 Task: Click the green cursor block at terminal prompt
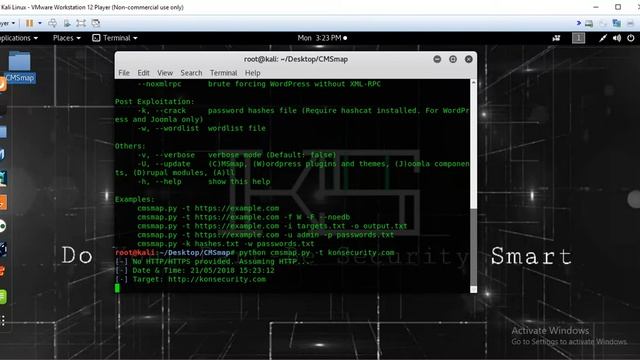118,288
